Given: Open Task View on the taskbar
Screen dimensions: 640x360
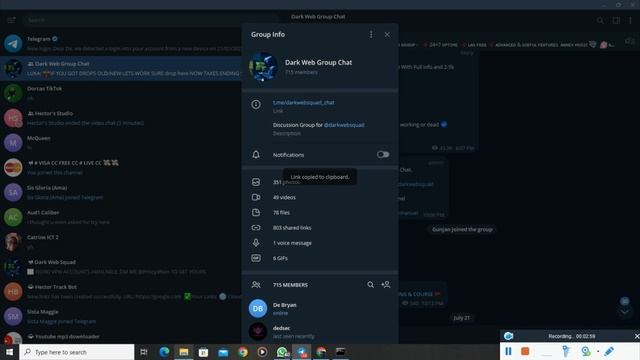Looking at the screenshot, I should click(144, 352).
